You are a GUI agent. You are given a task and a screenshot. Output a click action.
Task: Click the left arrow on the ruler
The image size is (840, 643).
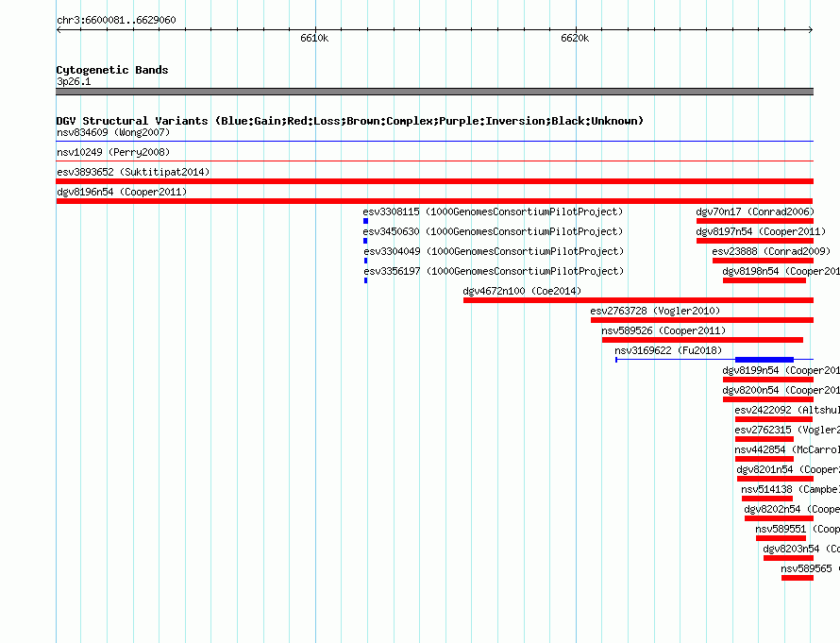point(59,30)
